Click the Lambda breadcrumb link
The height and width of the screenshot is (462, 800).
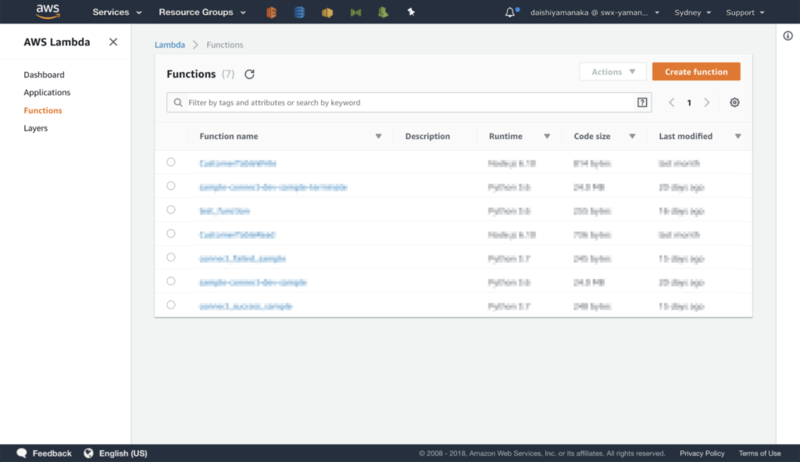(170, 45)
